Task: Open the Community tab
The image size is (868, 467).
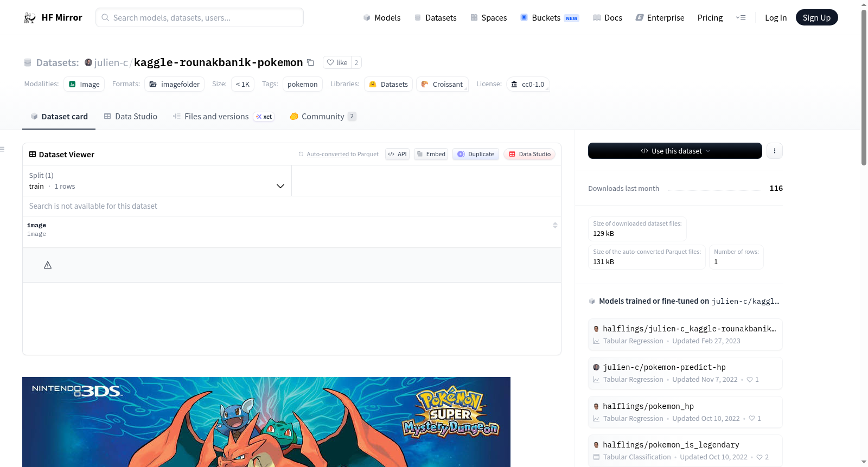Action: (x=323, y=117)
